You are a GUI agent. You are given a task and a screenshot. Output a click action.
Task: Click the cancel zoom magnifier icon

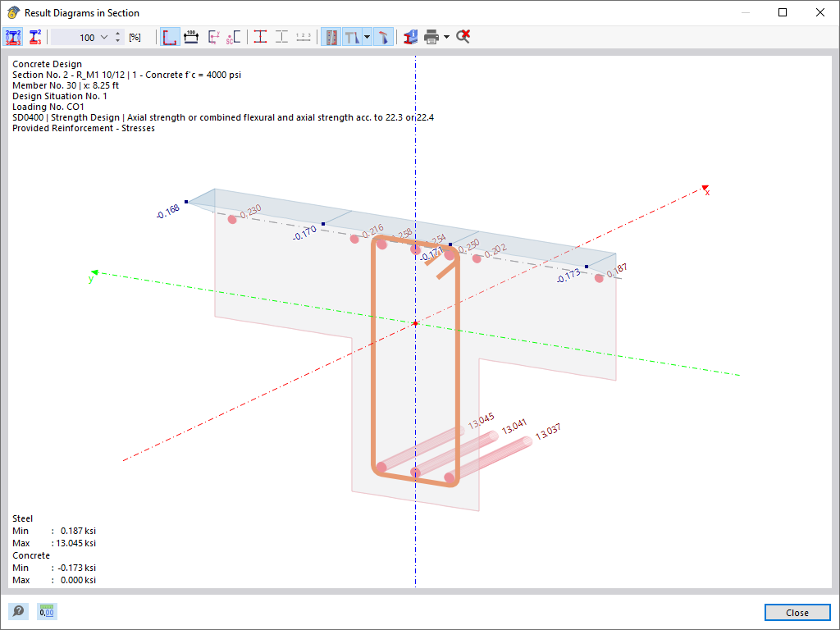coord(463,37)
